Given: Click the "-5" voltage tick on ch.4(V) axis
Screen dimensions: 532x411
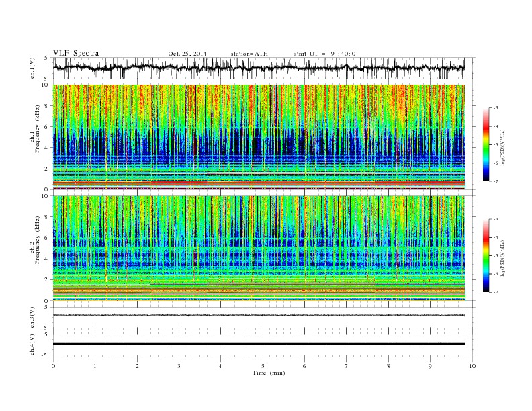Looking at the screenshot, I should [x=45, y=355].
